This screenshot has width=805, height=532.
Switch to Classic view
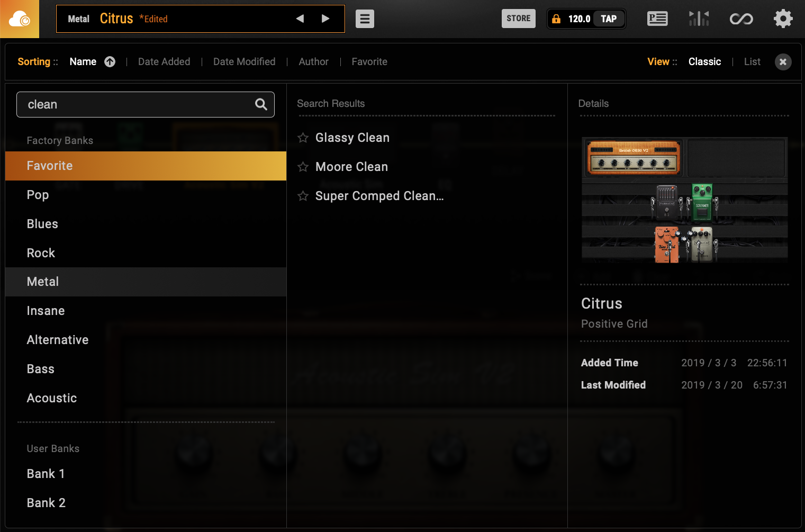(705, 62)
